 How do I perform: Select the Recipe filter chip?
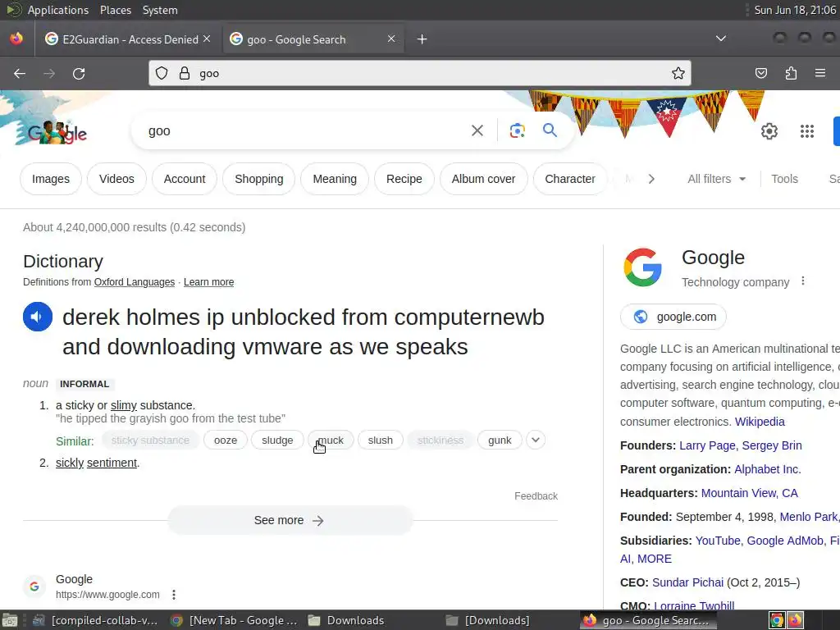[x=404, y=179]
